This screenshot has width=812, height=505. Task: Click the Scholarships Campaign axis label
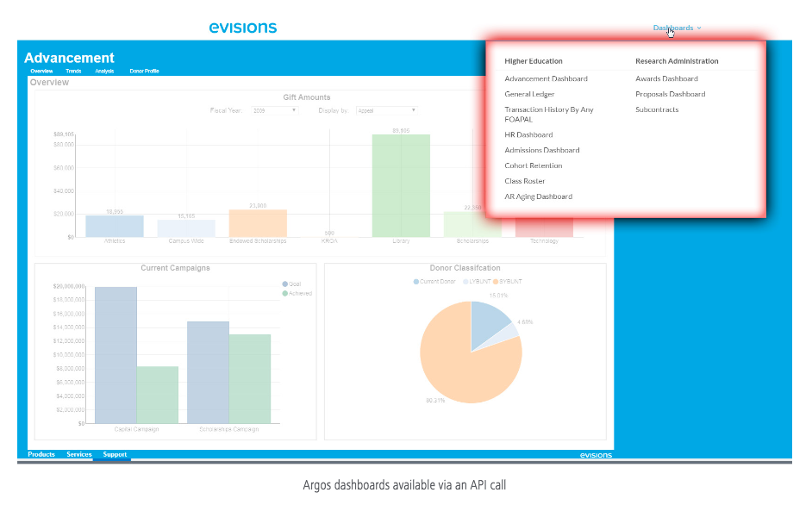point(229,429)
